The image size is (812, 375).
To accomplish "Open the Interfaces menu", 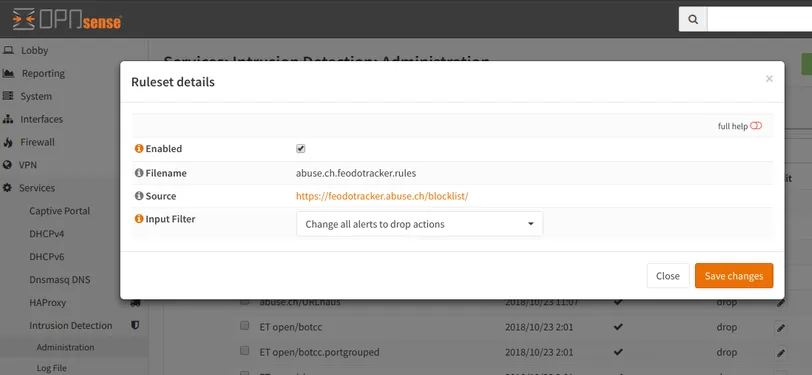I will click(x=41, y=119).
